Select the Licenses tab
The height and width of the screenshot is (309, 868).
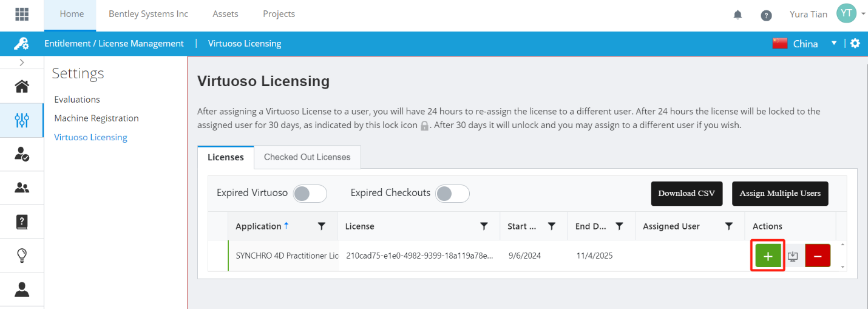[226, 157]
